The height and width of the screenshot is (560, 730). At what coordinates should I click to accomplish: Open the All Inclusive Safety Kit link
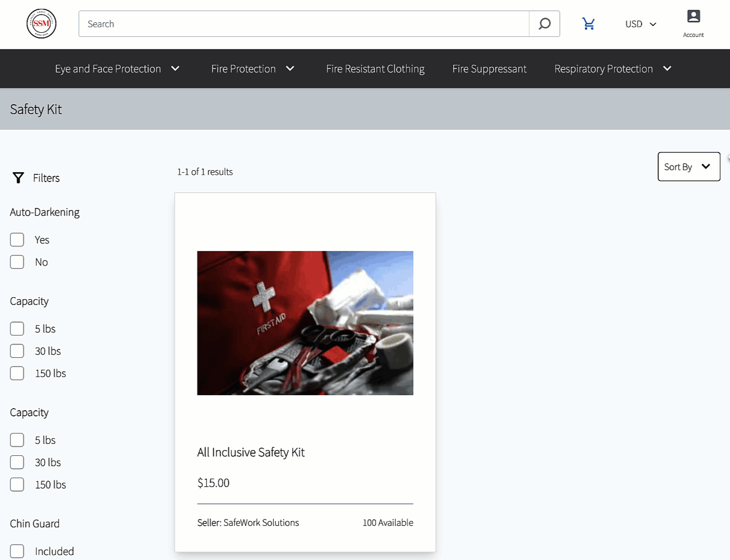point(251,452)
